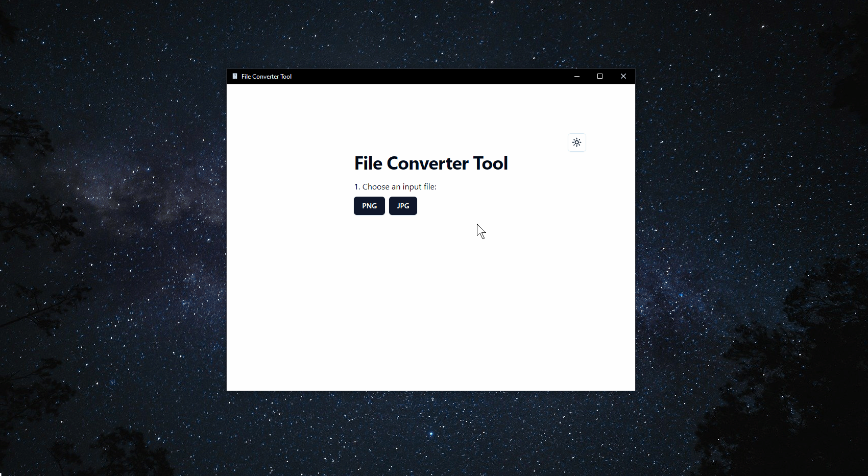Viewport: 868px width, 476px height.
Task: Click the starry desktop wallpaper left of window
Action: pos(112,230)
